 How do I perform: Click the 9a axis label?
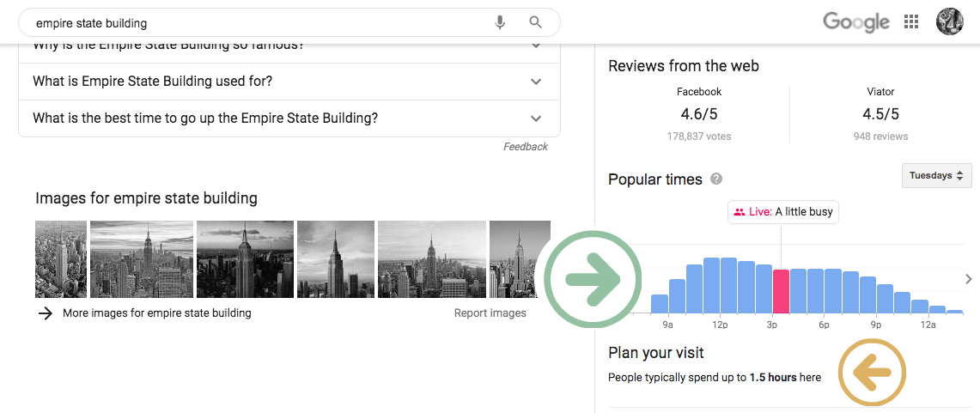[667, 325]
